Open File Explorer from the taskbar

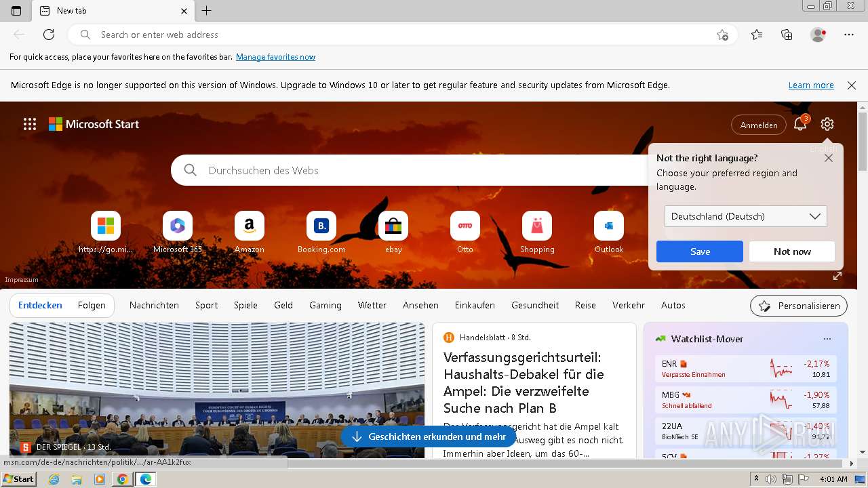tap(77, 479)
